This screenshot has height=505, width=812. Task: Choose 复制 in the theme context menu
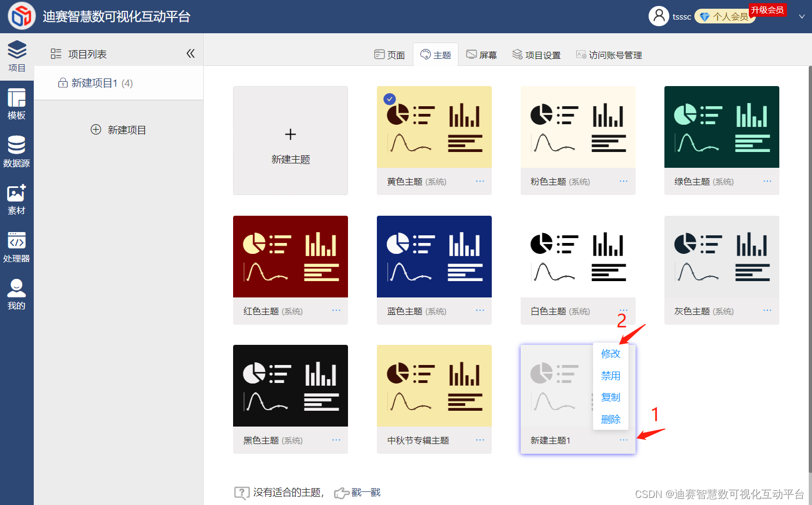(610, 397)
